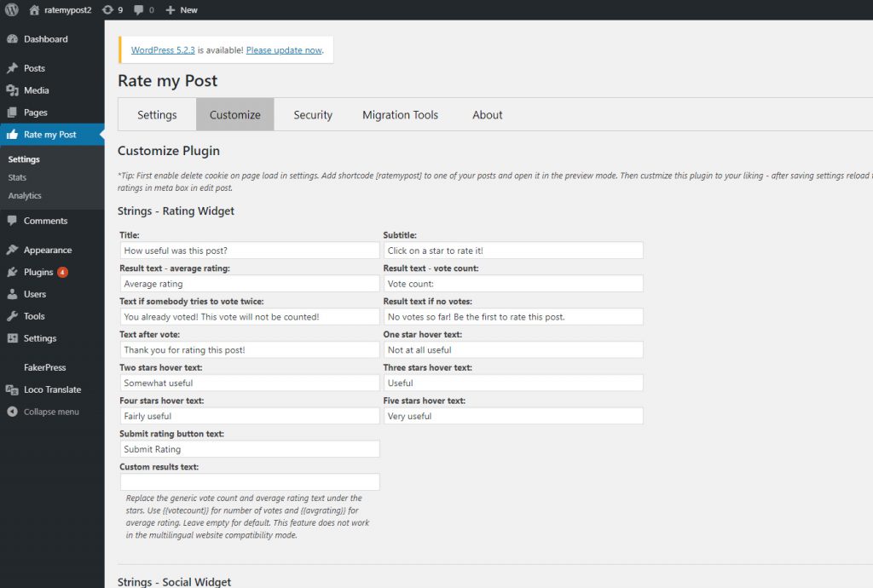Click the Collapse menu arrow icon
Screen dimensions: 873x588
click(12, 412)
